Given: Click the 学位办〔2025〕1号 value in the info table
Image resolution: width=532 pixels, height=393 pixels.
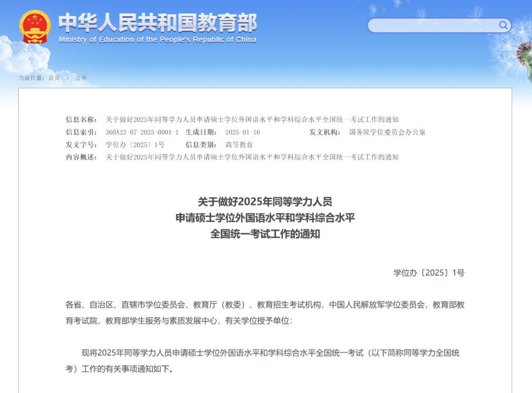Looking at the screenshot, I should pyautogui.click(x=135, y=144).
